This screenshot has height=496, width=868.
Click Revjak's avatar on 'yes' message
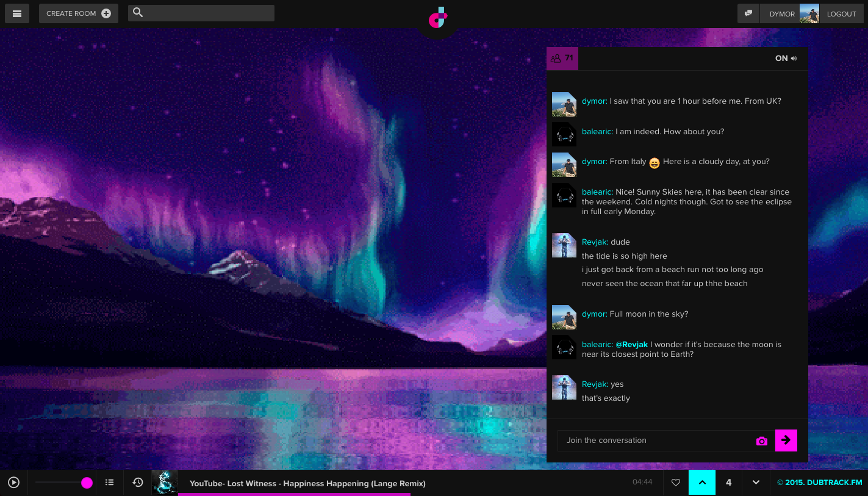pyautogui.click(x=564, y=387)
